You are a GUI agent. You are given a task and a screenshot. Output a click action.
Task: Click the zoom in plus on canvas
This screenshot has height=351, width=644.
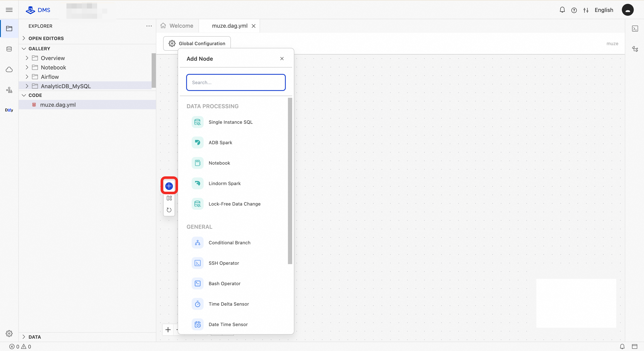coord(168,329)
